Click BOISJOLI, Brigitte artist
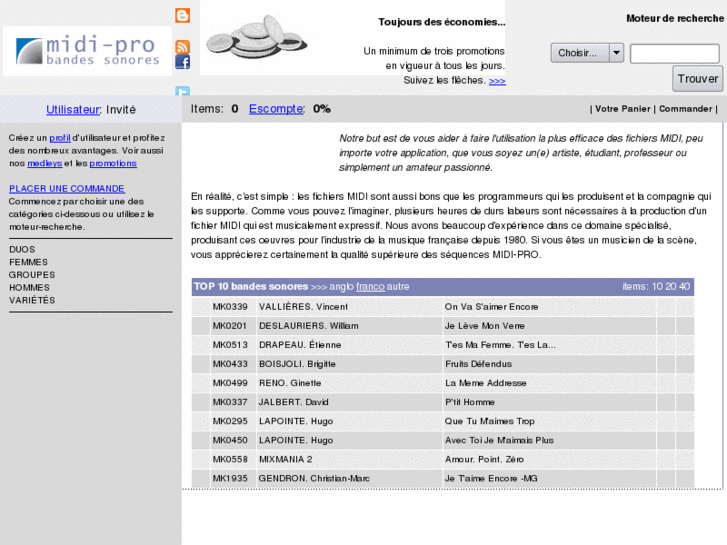 (297, 364)
